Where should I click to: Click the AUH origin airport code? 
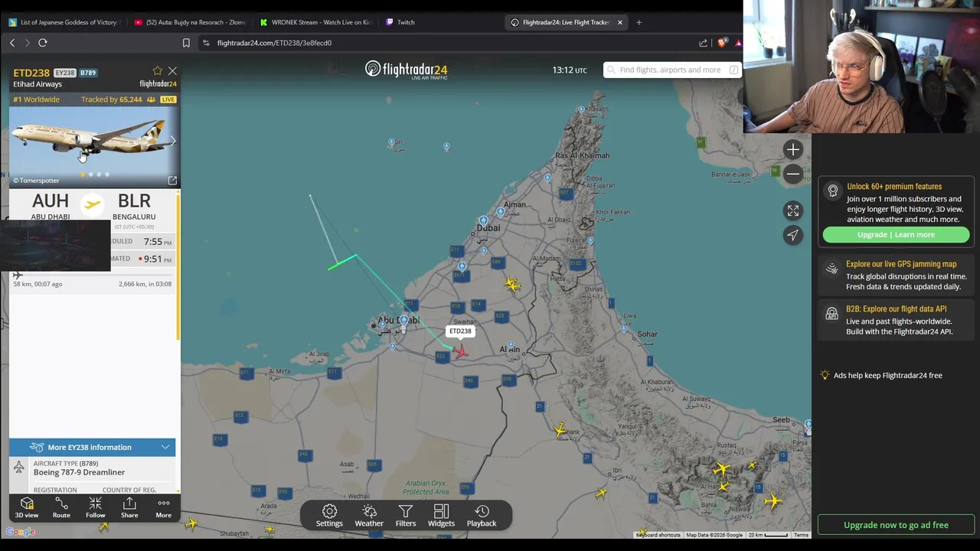pyautogui.click(x=51, y=201)
